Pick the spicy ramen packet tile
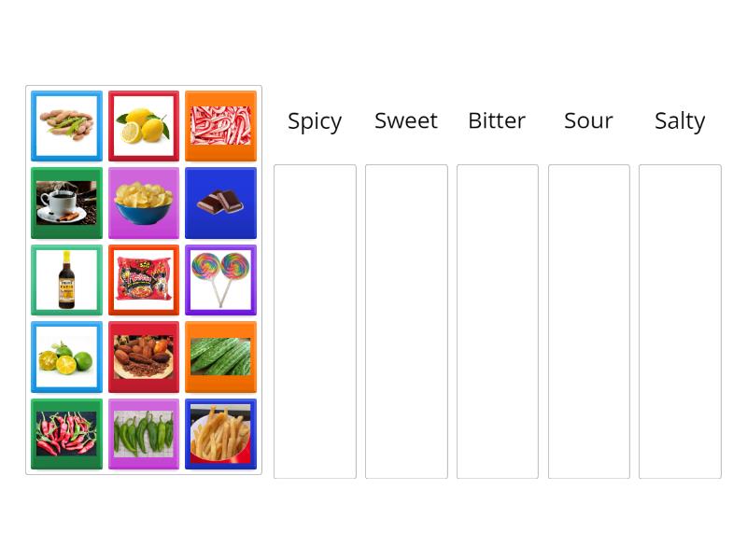747x560 pixels. 143,279
